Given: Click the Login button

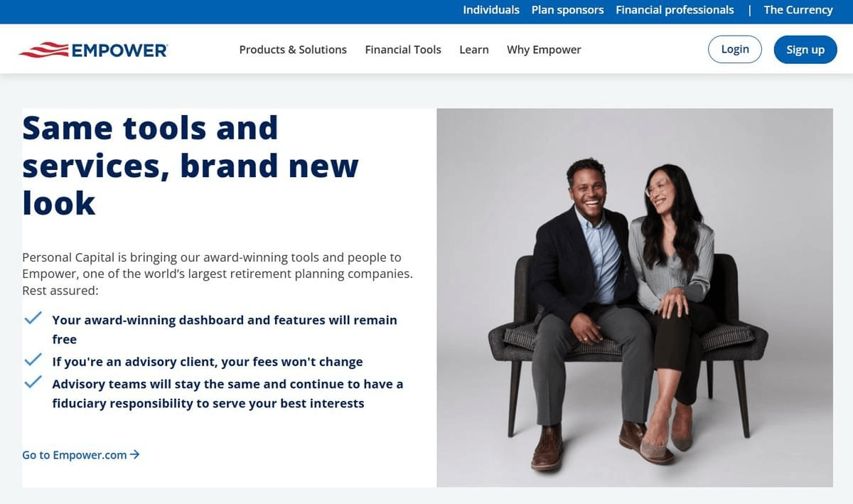Looking at the screenshot, I should (x=735, y=49).
